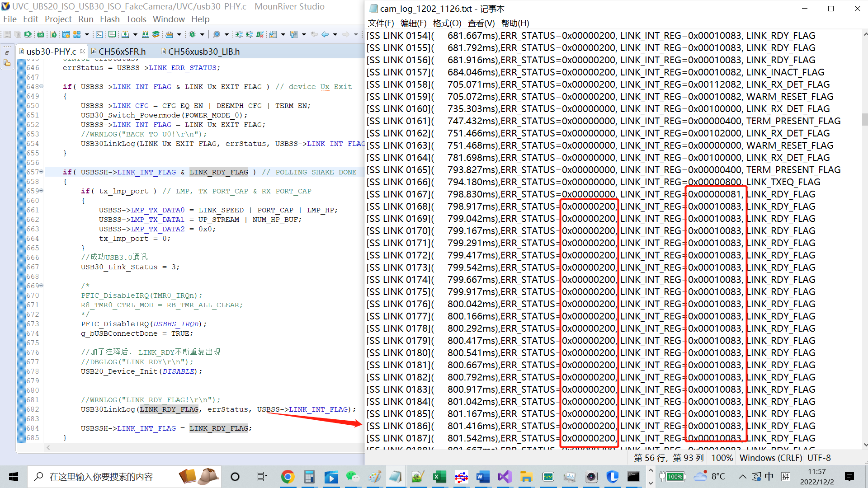Click the green bug debug icon
Viewport: 868px width, 488px height.
[x=192, y=34]
